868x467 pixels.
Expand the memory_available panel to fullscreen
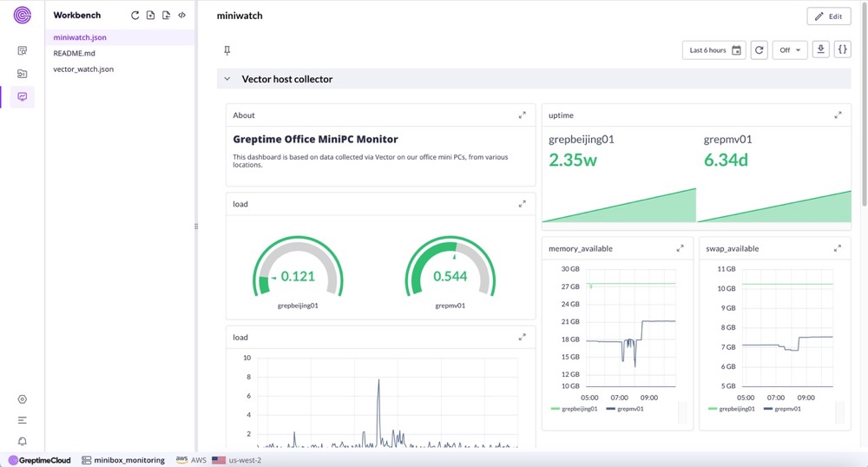680,248
